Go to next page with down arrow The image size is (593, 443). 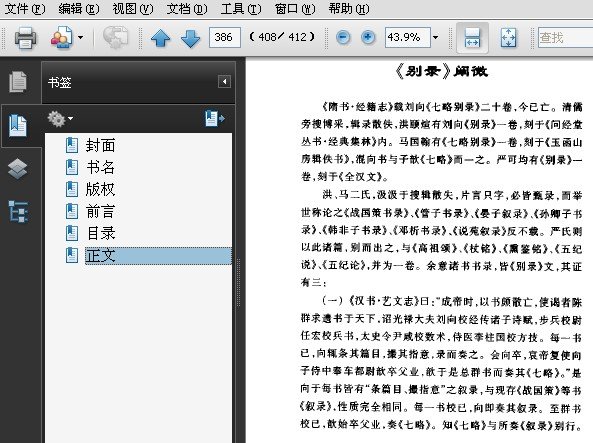click(191, 38)
